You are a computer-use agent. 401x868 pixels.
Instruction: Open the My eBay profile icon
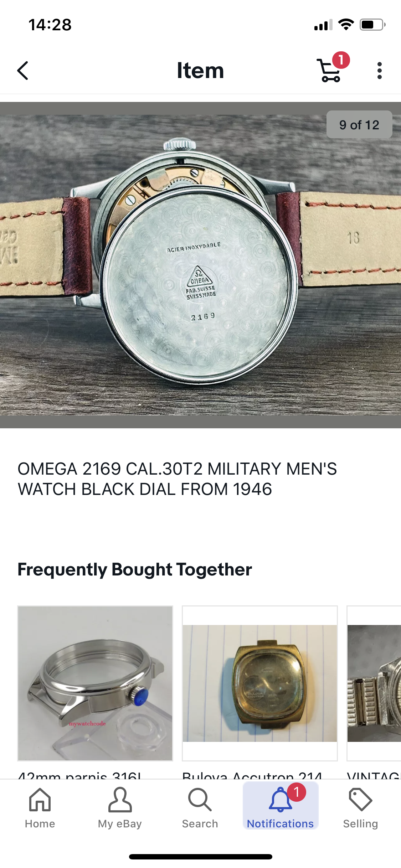pos(120,800)
